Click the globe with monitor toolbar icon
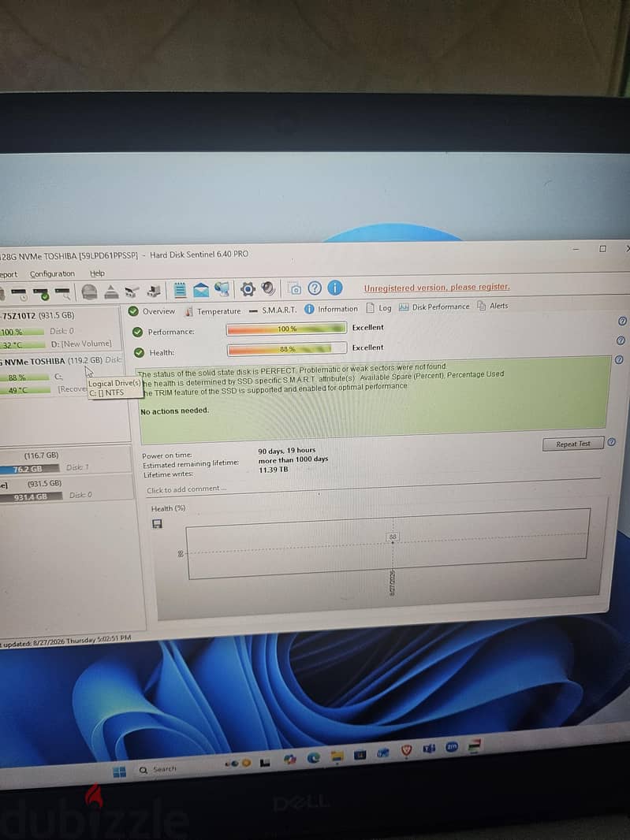This screenshot has width=630, height=840. coord(222,289)
